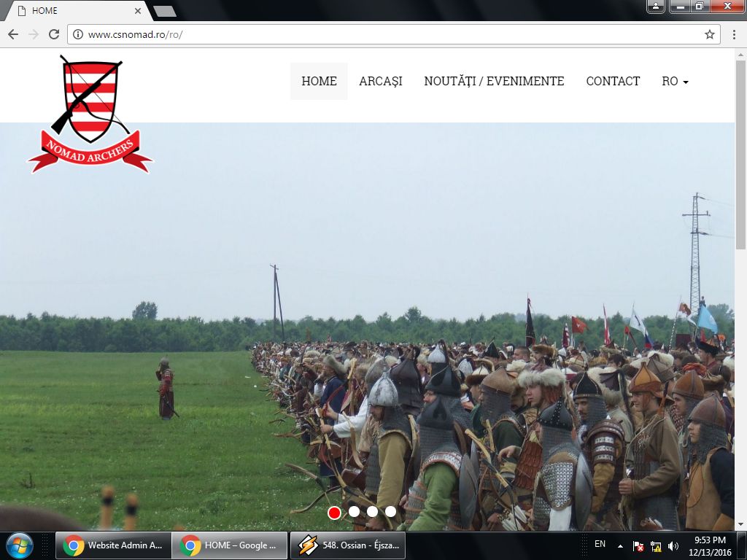Bookmark this page with the star icon
This screenshot has height=560, width=747.
[709, 34]
